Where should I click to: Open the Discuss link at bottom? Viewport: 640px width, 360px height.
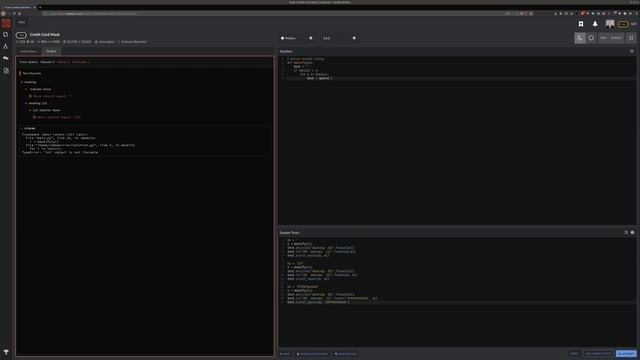346,354
